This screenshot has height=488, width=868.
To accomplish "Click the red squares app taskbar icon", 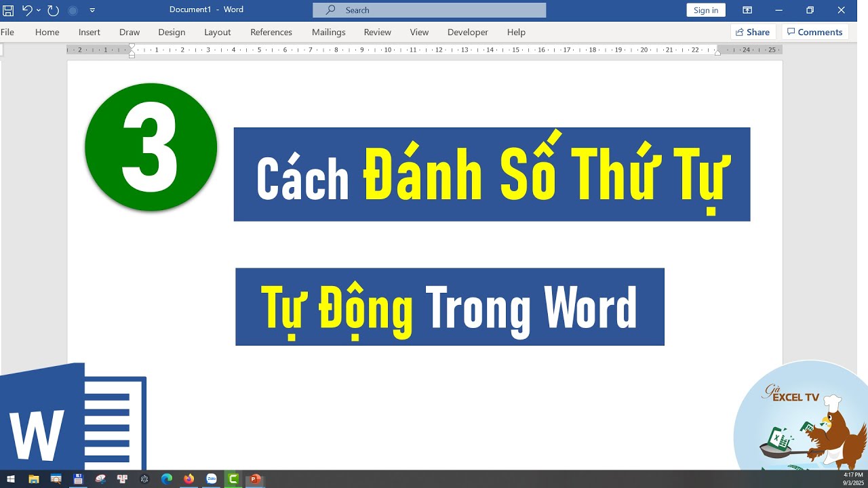I will [x=123, y=479].
